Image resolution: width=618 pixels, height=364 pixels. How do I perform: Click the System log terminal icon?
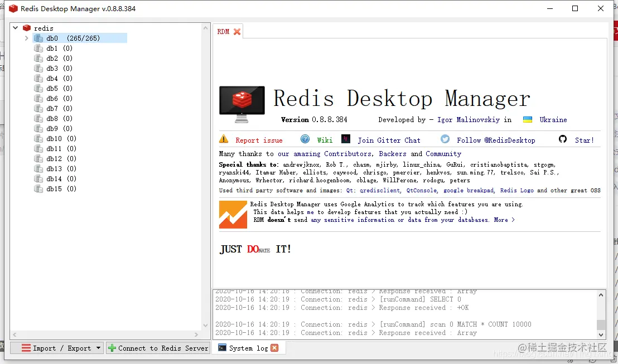[223, 347]
